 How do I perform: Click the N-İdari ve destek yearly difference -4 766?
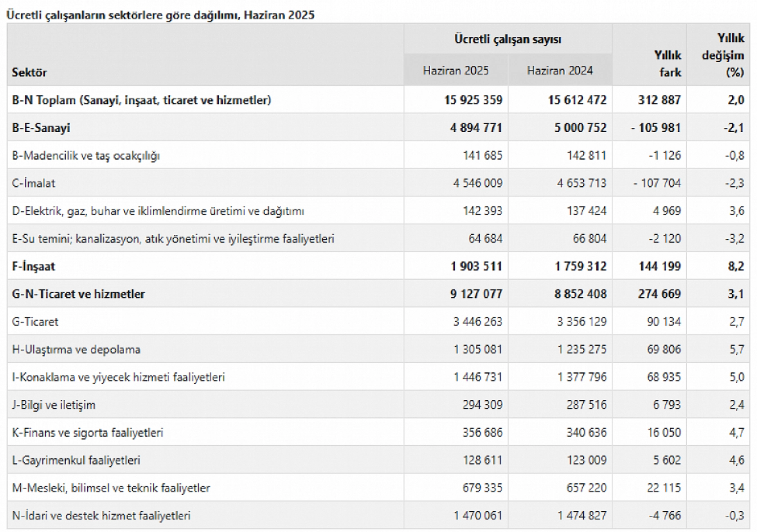point(664,515)
